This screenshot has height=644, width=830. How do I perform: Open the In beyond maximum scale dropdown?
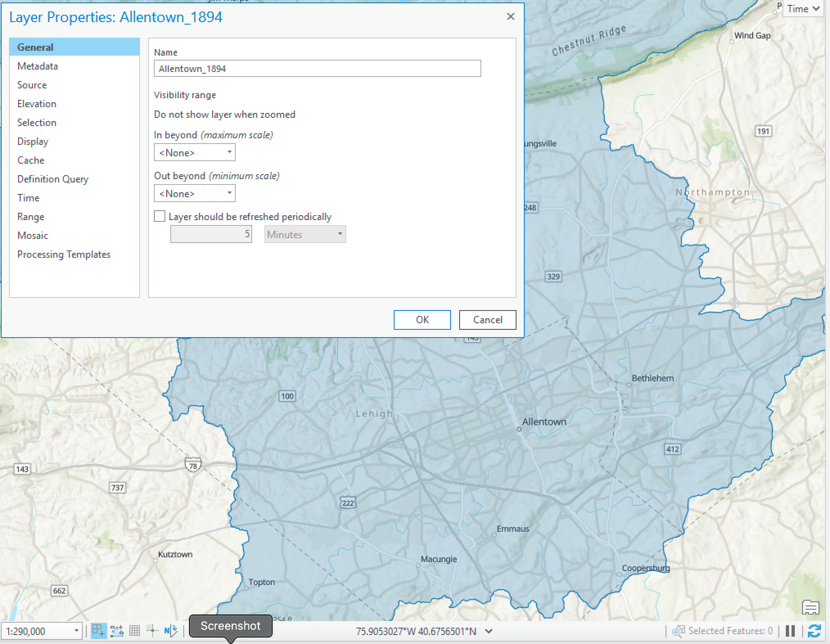tap(194, 152)
